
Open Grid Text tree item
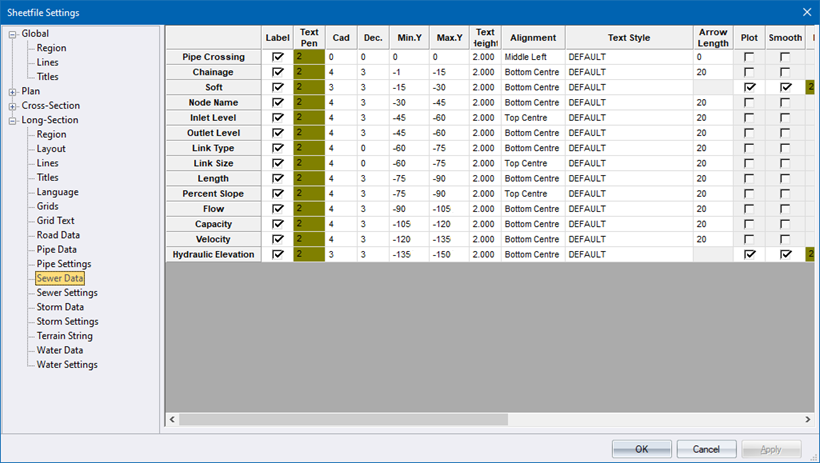pos(56,221)
